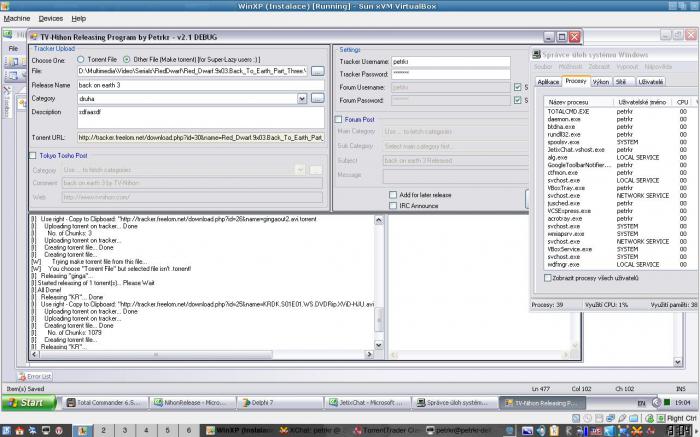700x437 pixels.
Task: Open the Help menu in VirtualBox
Action: tap(79, 19)
